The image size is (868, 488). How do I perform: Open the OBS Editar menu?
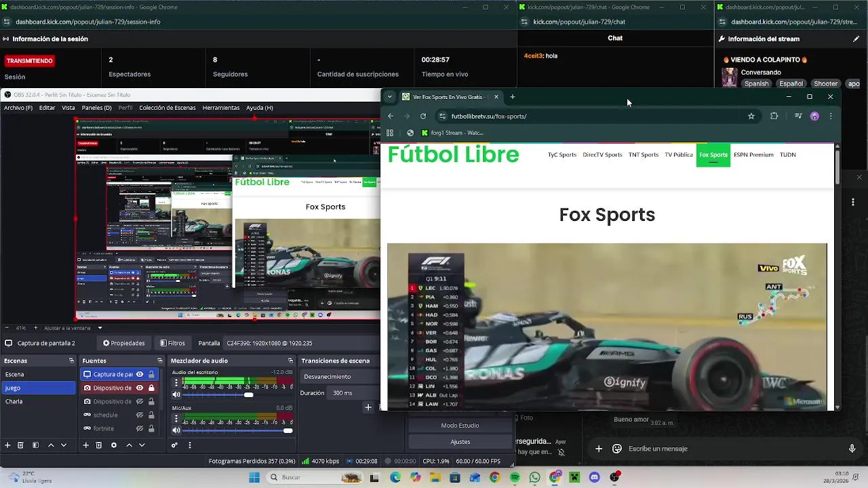coord(47,108)
